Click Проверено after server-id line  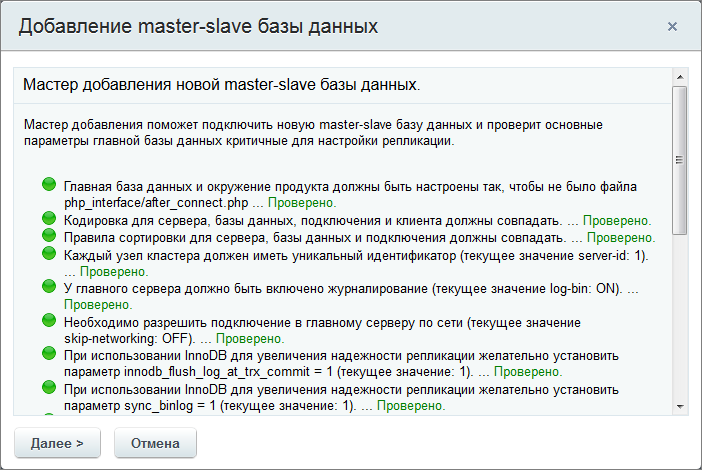114,272
